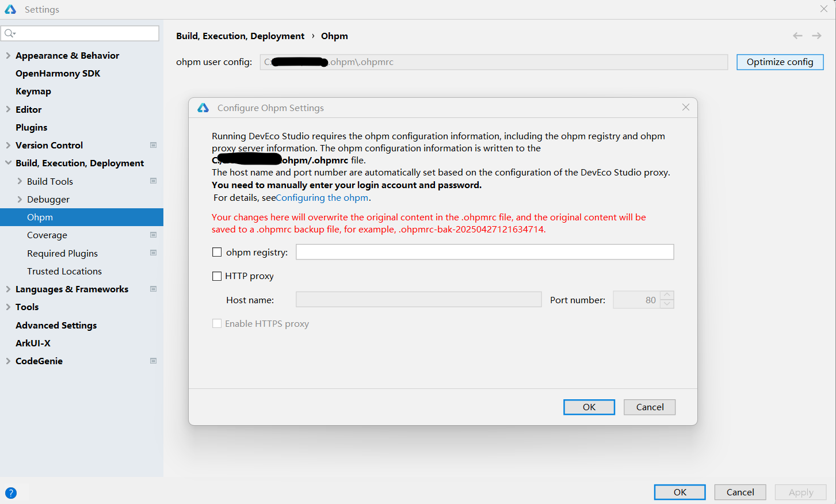Click the back navigation arrow
Viewport: 836px width, 504px height.
click(797, 36)
